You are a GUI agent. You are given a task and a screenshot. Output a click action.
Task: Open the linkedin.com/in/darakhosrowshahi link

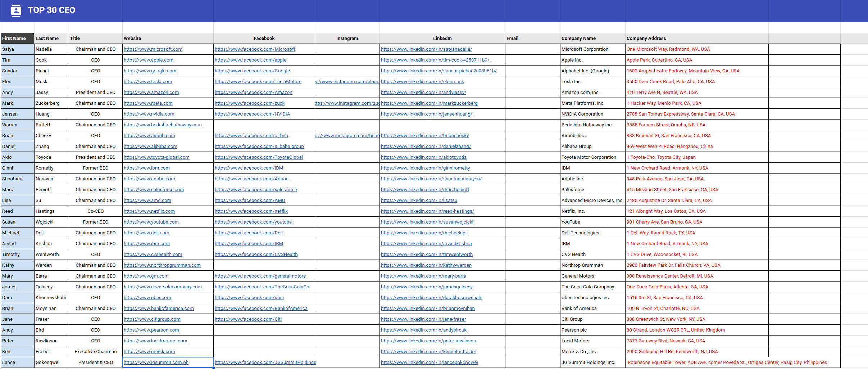[432, 298]
